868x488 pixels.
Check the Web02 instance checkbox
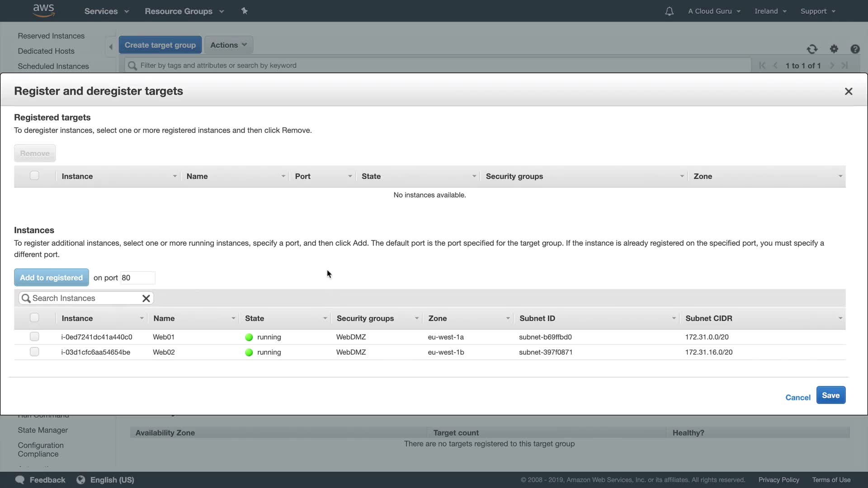tap(34, 352)
